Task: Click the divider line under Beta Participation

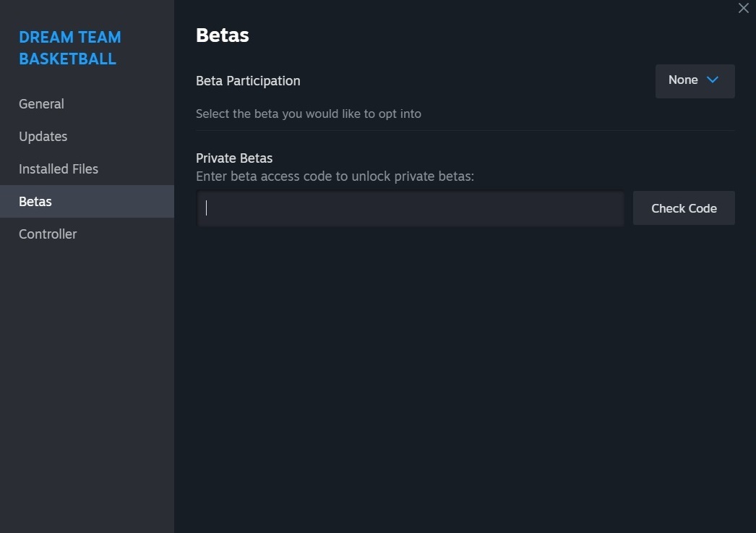Action: coord(465,130)
